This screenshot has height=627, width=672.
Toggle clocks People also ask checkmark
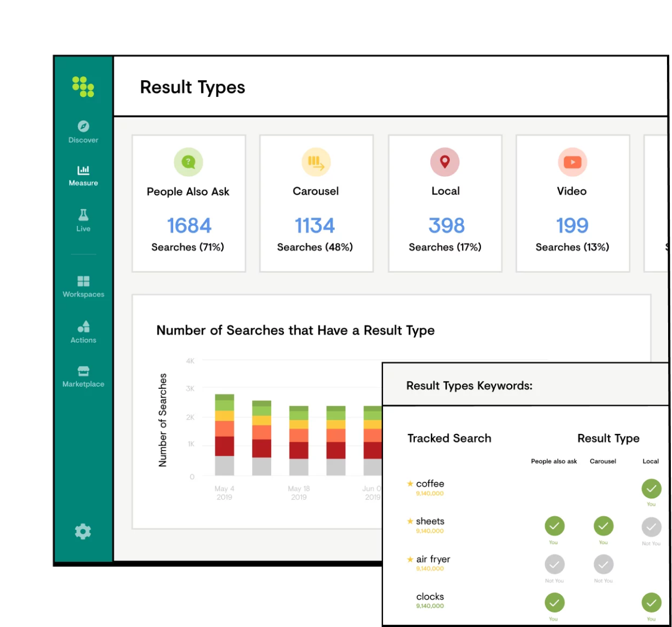[555, 603]
